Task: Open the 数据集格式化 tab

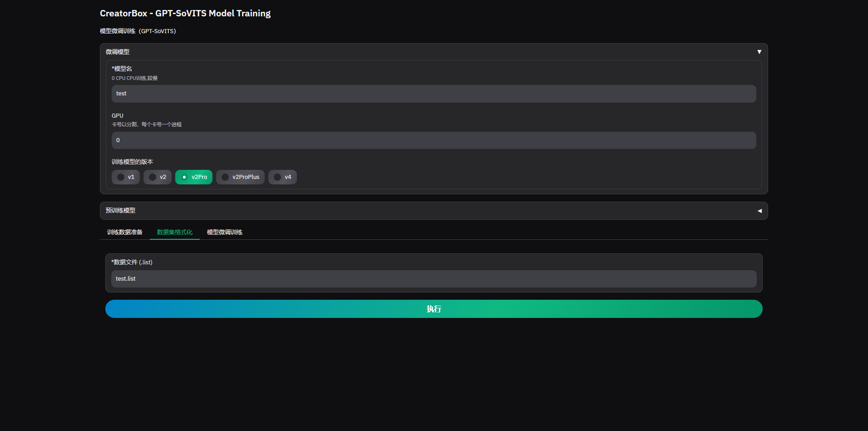Action: 175,232
